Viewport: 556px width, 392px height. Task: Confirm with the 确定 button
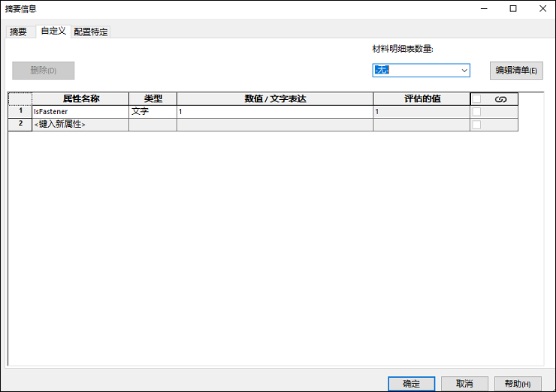[411, 383]
